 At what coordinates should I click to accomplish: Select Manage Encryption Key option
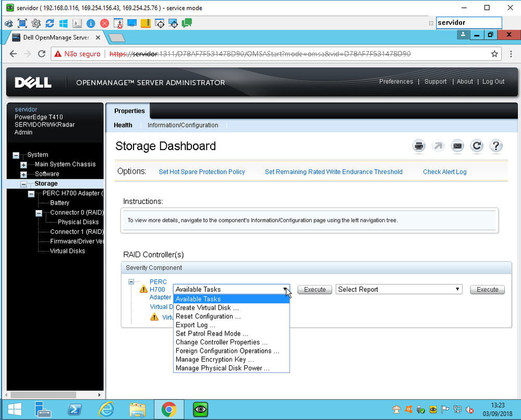click(x=231, y=360)
